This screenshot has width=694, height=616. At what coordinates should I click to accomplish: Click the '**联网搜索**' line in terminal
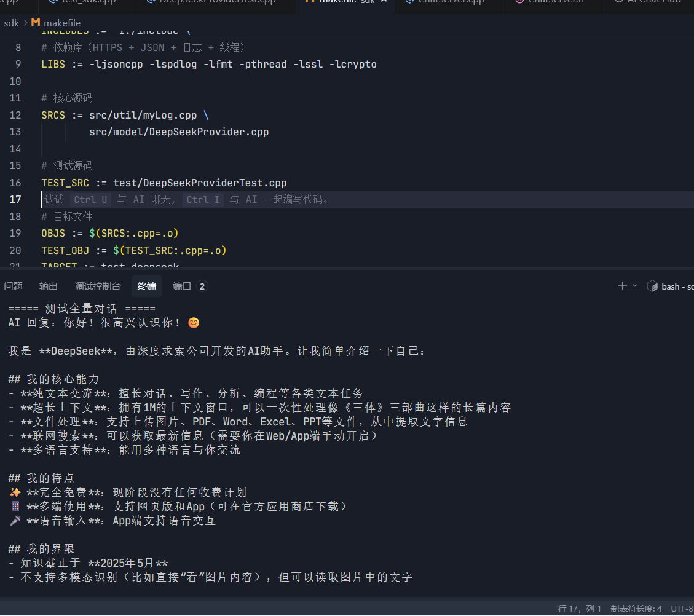pyautogui.click(x=193, y=436)
